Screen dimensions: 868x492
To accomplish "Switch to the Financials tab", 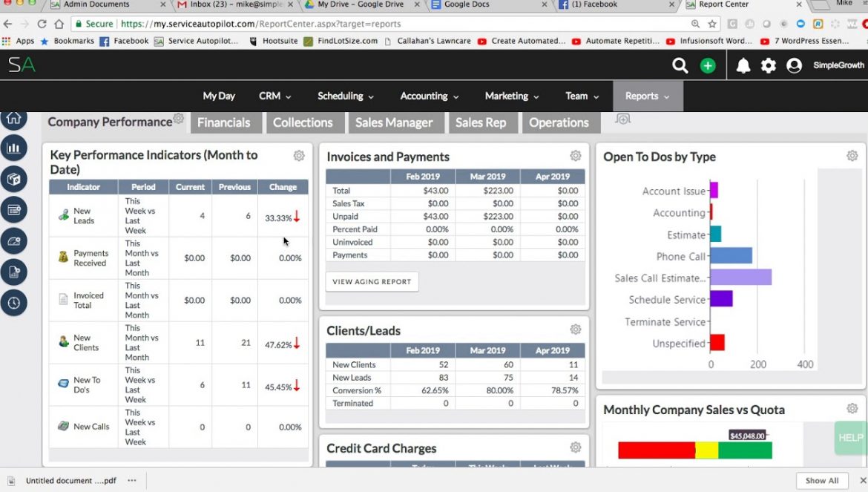I will point(225,122).
